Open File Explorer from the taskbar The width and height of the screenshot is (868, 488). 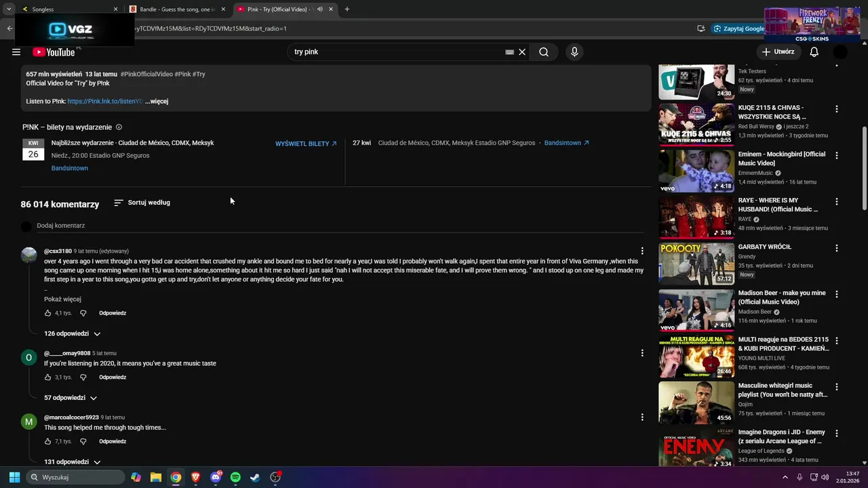tap(156, 477)
